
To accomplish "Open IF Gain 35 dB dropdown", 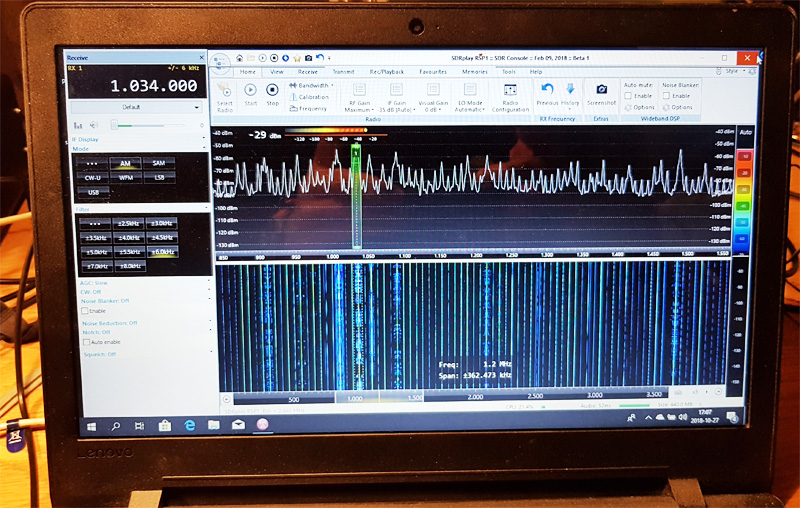I will 396,97.
